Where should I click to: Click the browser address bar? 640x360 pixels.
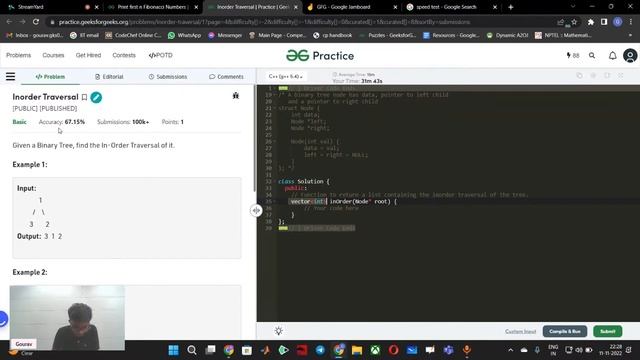(x=302, y=22)
